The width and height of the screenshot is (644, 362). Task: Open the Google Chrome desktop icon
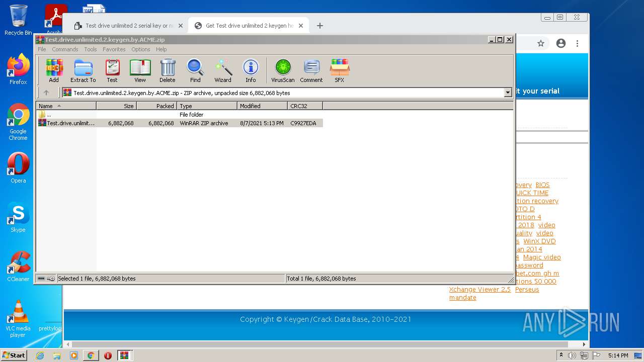click(x=18, y=122)
